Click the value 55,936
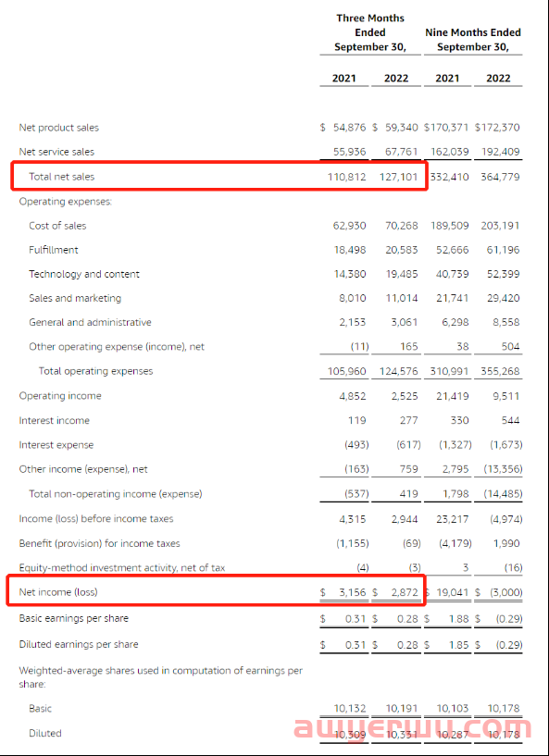 click(349, 152)
